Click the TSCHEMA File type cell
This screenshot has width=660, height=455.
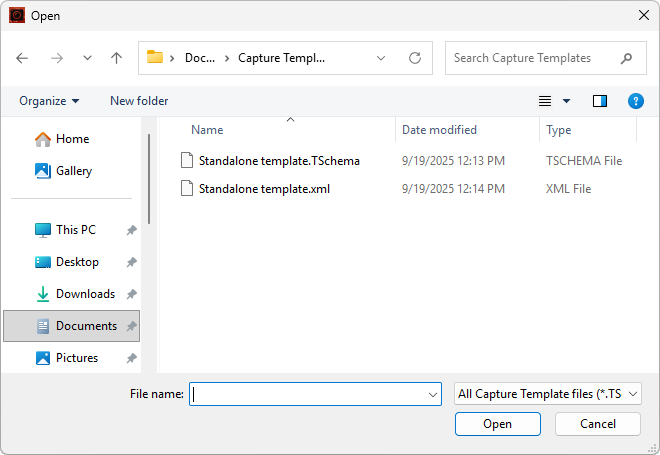(x=584, y=161)
